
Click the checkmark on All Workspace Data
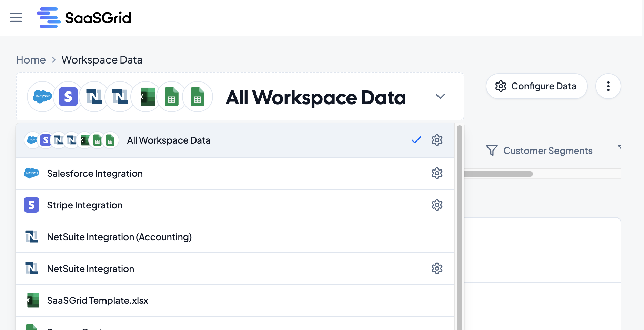(x=416, y=140)
